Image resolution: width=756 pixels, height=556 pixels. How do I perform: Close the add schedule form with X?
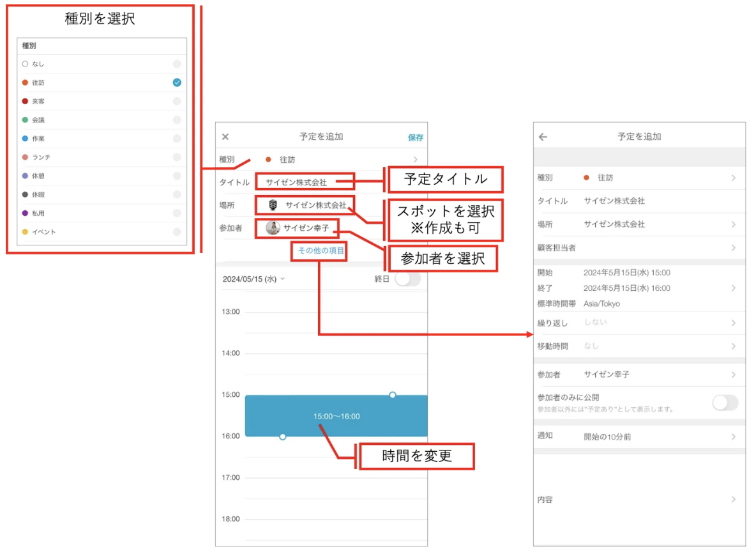point(225,137)
